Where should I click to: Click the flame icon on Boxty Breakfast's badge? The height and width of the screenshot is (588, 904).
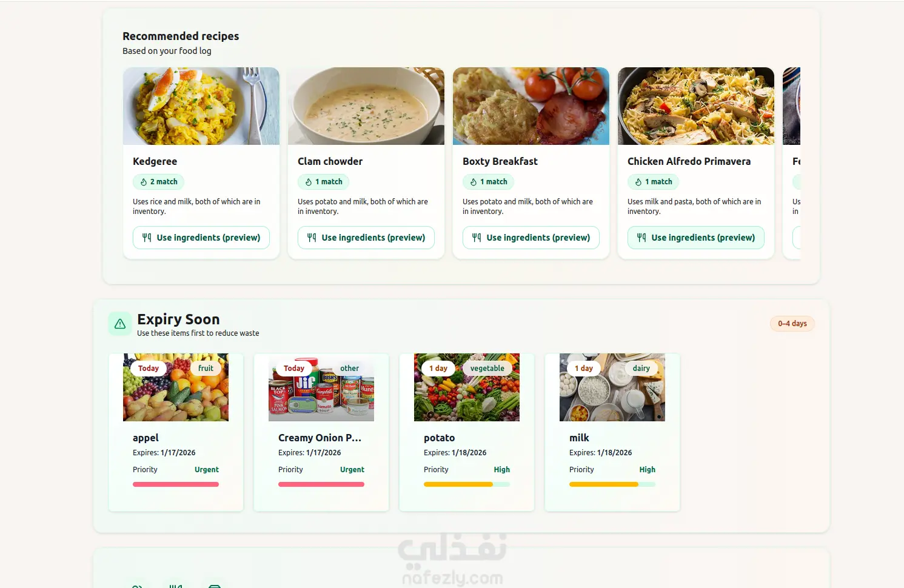(x=474, y=182)
